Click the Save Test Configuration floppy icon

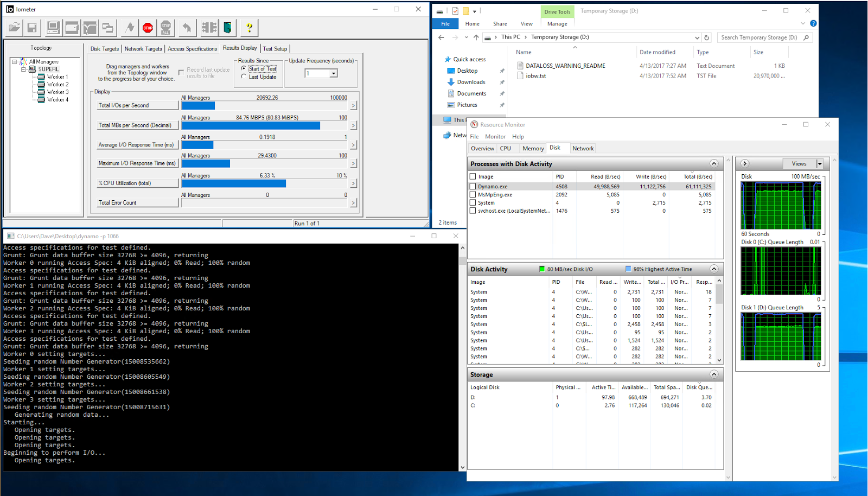32,28
